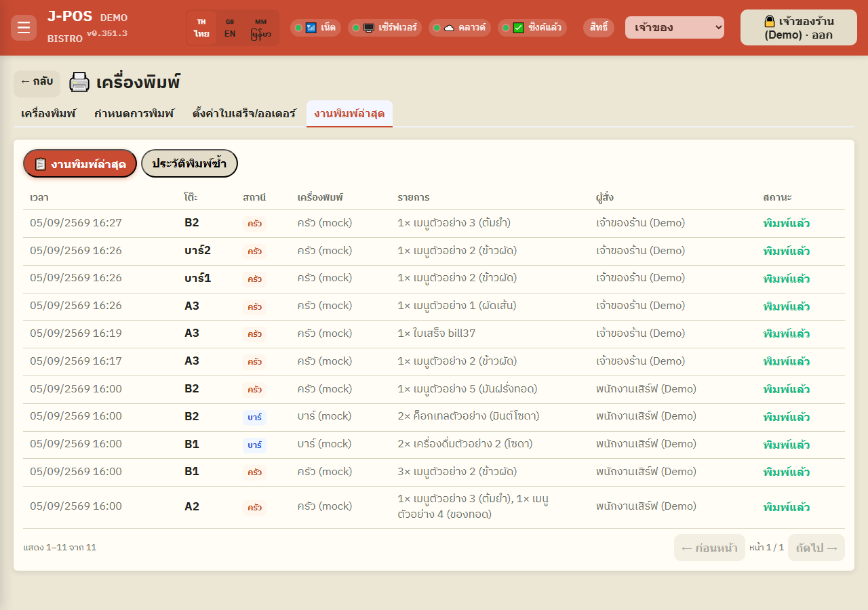The height and width of the screenshot is (610, 868).
Task: Click the สถานะ column header
Action: (777, 197)
